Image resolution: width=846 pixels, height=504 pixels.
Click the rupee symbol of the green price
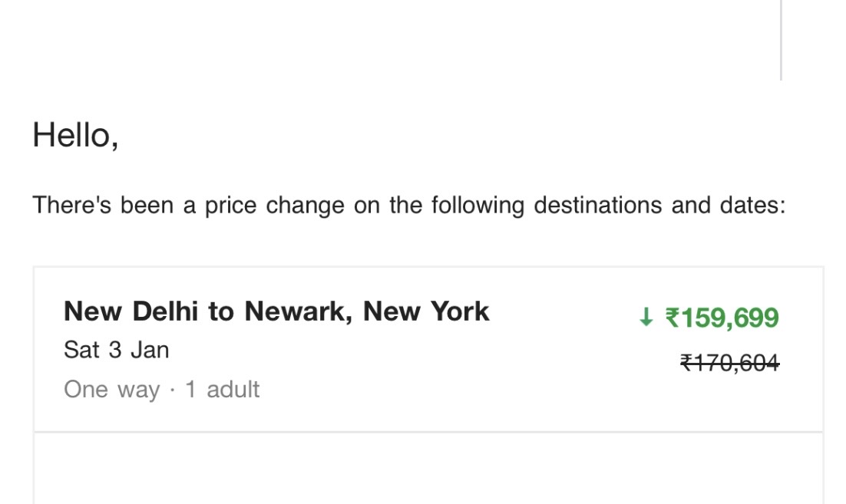[672, 318]
